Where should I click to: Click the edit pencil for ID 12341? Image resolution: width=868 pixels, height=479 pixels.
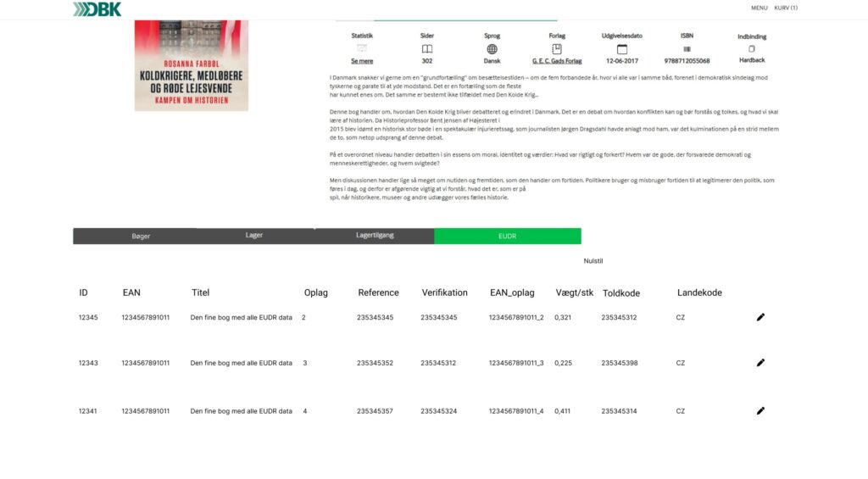tap(760, 411)
